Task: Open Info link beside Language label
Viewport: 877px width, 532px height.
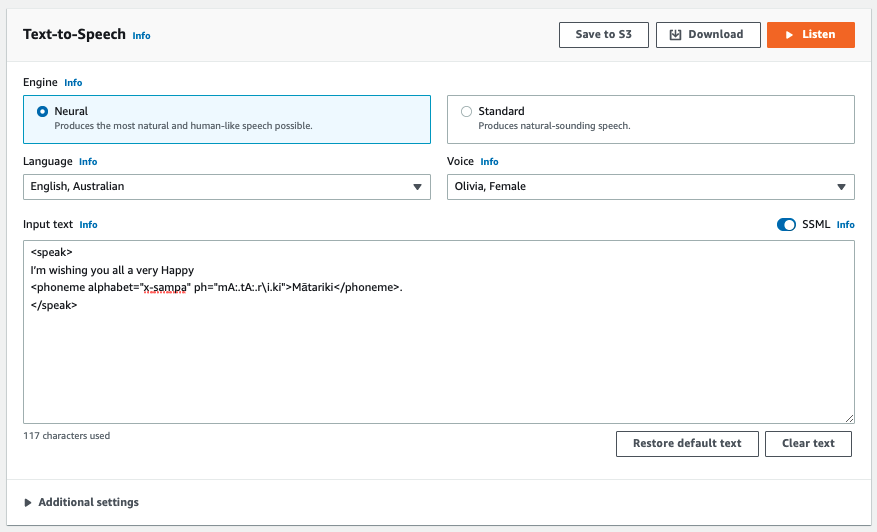Action: [x=88, y=162]
